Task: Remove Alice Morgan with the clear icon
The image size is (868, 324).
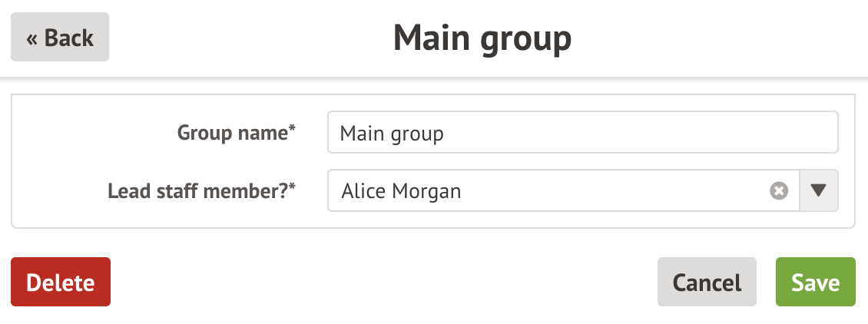Action: coord(779,190)
